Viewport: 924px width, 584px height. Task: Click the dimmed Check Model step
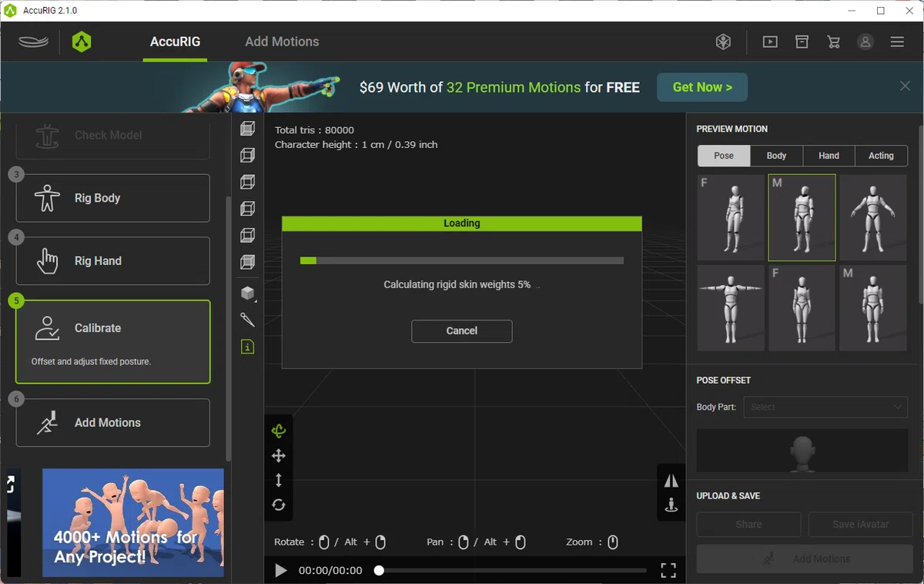[113, 137]
